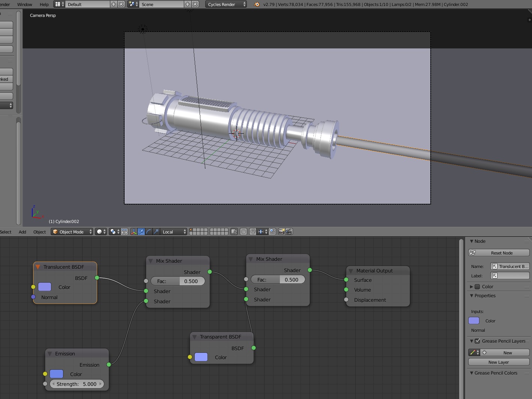Click the Scene name field
Viewport: 532px width, 399px height.
[x=162, y=4]
